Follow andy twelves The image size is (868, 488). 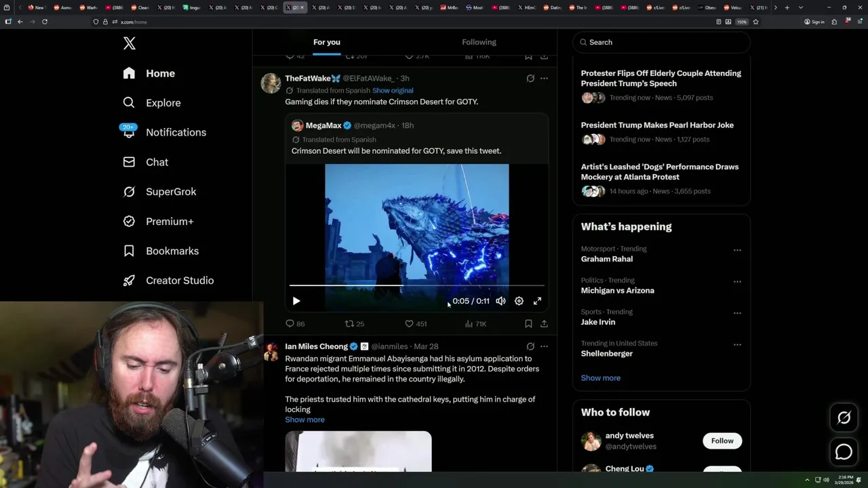[x=722, y=441]
